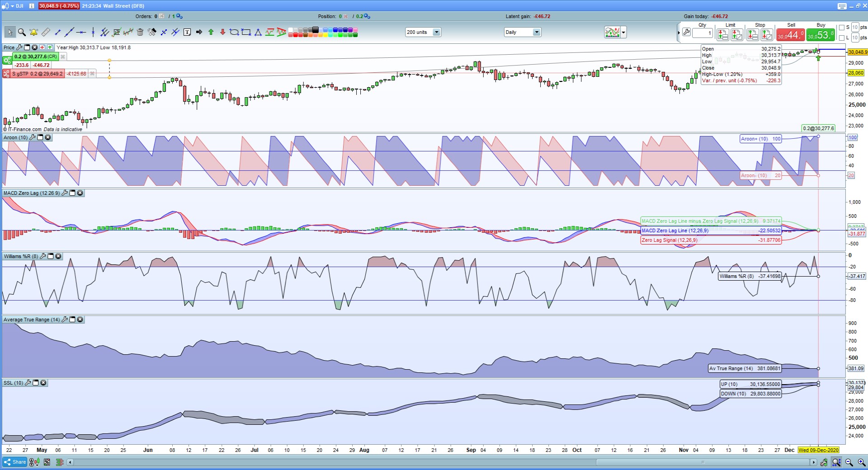868x470 pixels.
Task: Toggle the S stop points checkbox
Action: coord(842,28)
